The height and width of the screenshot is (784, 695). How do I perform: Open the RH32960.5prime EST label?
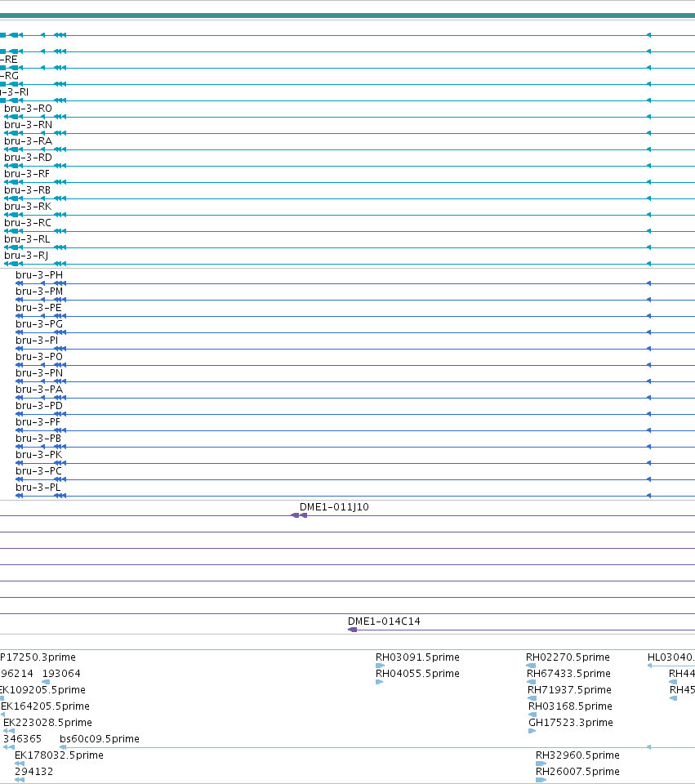[577, 755]
